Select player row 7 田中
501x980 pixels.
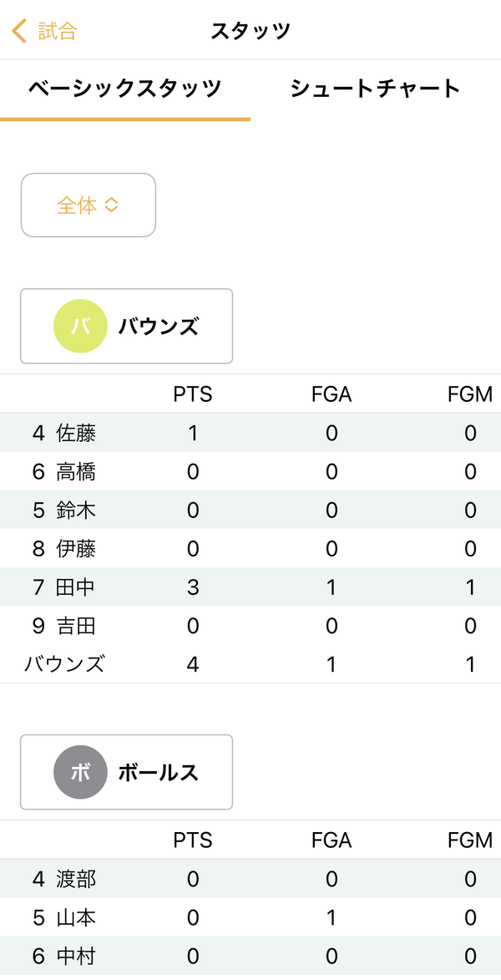250,586
